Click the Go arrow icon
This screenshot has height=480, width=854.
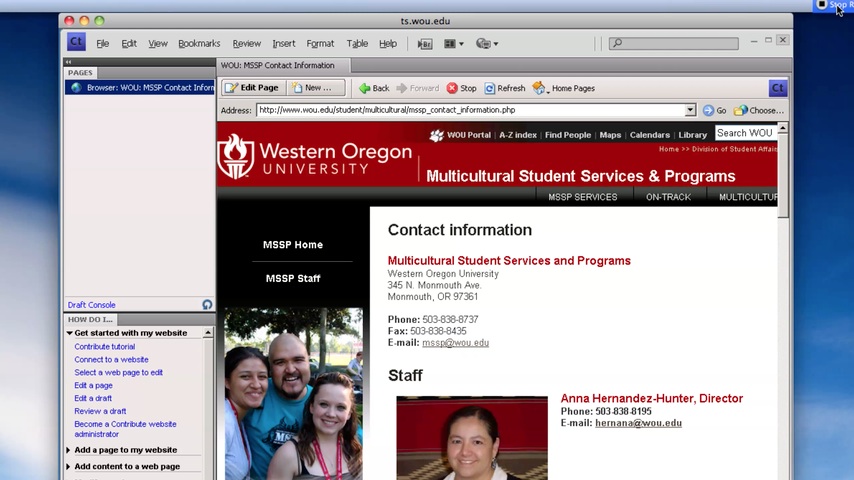coord(708,111)
